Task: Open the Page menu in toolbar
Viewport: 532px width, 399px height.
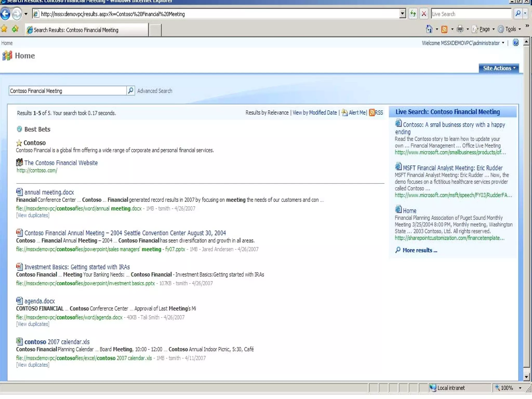Action: click(484, 29)
